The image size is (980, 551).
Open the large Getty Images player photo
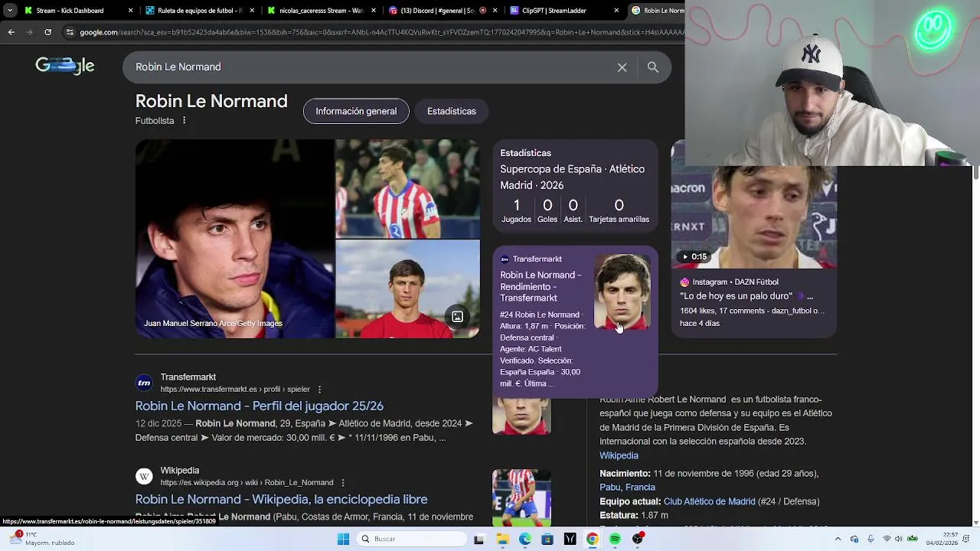coord(234,238)
